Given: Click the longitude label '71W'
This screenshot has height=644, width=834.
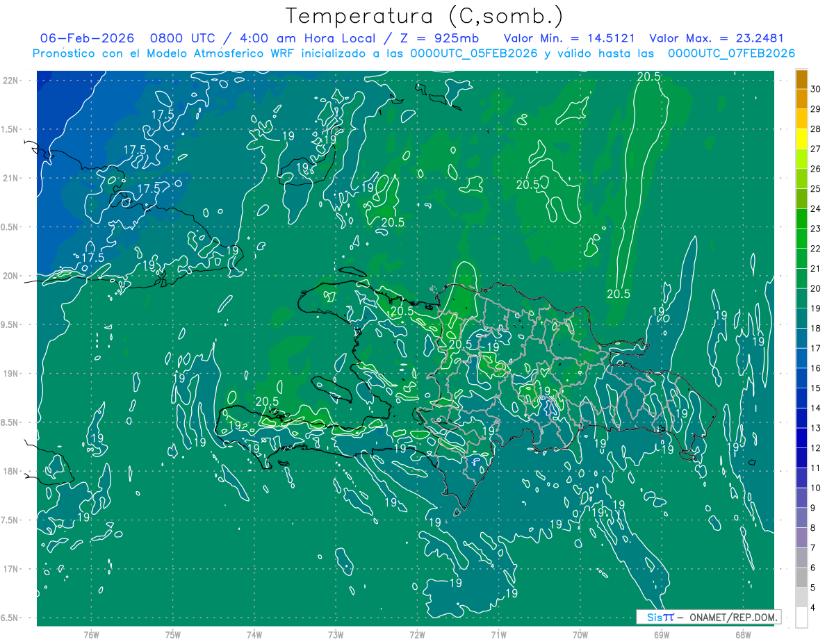Looking at the screenshot, I should point(498,634).
